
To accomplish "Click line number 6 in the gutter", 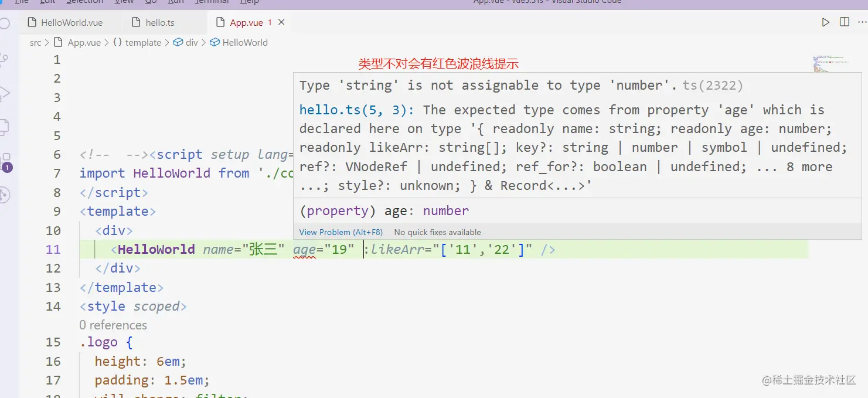I will (57, 155).
